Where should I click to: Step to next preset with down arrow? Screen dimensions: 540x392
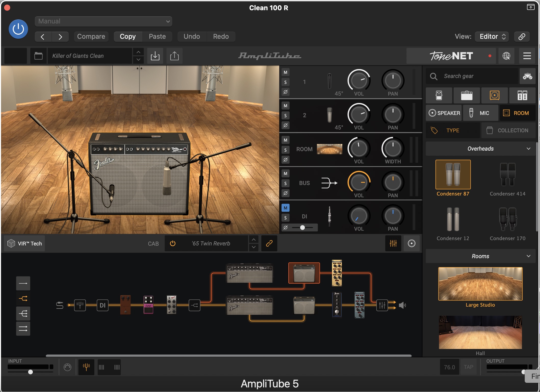[x=138, y=59]
